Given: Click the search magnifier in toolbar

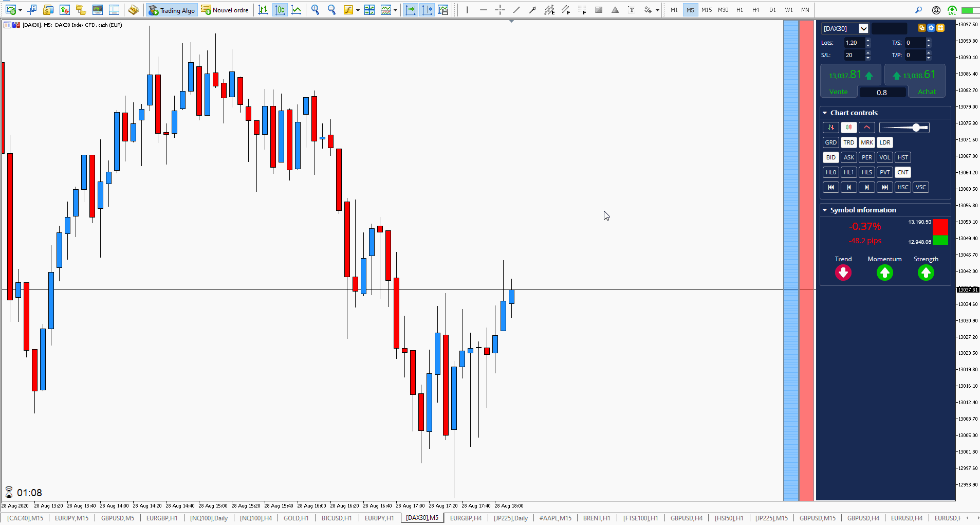Looking at the screenshot, I should (x=919, y=10).
